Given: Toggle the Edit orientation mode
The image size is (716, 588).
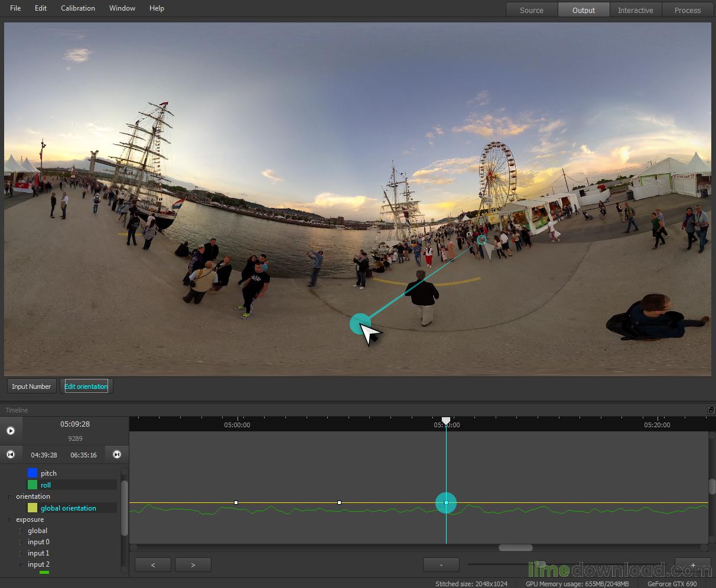Looking at the screenshot, I should pos(86,386).
